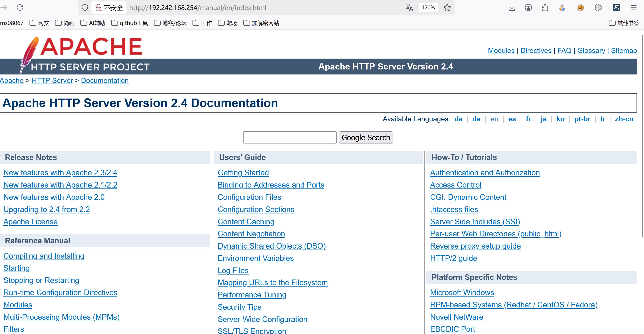Image resolution: width=644 pixels, height=334 pixels.
Task: Open the Getting Started guide link
Action: [243, 173]
